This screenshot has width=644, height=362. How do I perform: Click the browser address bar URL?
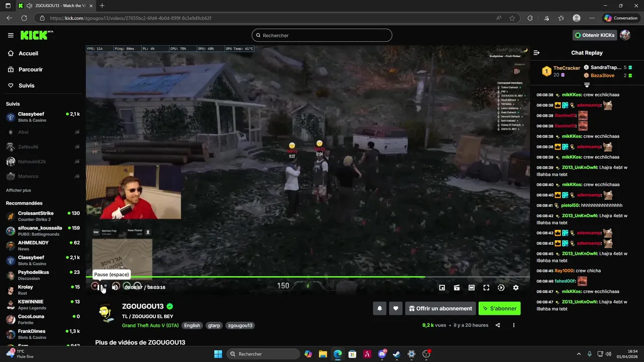coord(130,18)
